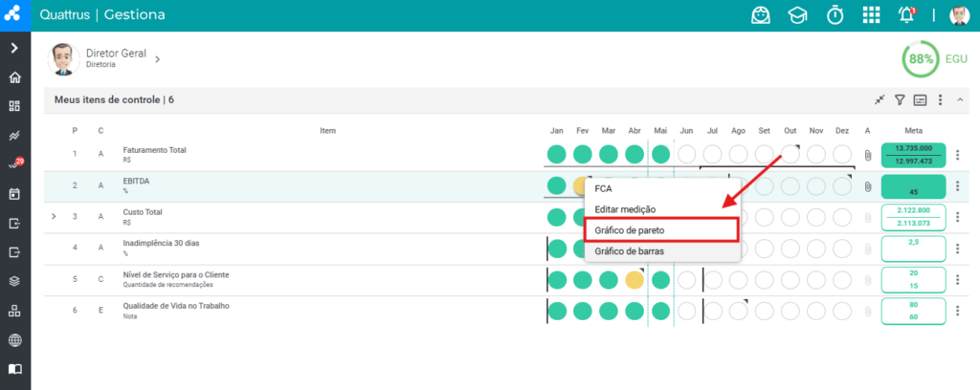Open the stopwatch timer icon
Image resolution: width=980 pixels, height=390 pixels.
(x=835, y=15)
